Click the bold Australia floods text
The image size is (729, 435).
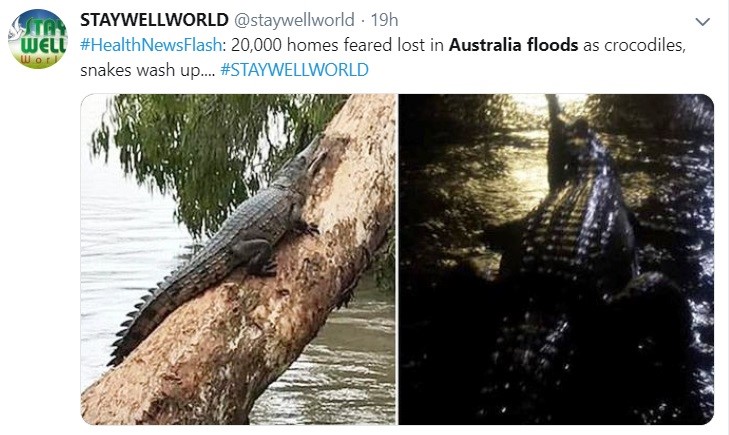(513, 45)
